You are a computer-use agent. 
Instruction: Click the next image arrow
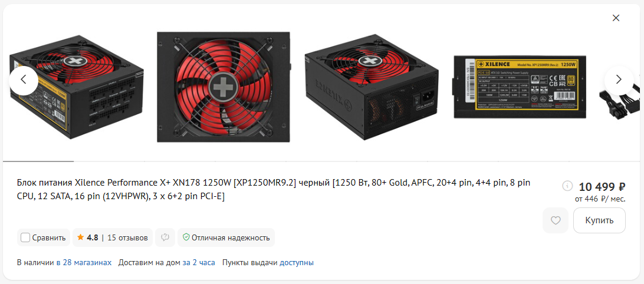point(619,81)
